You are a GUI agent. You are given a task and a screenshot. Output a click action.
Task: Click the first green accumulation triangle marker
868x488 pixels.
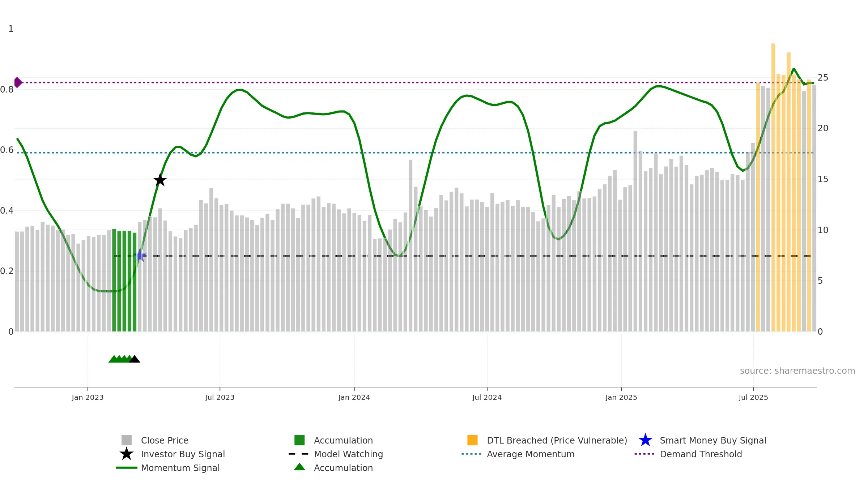(x=114, y=359)
